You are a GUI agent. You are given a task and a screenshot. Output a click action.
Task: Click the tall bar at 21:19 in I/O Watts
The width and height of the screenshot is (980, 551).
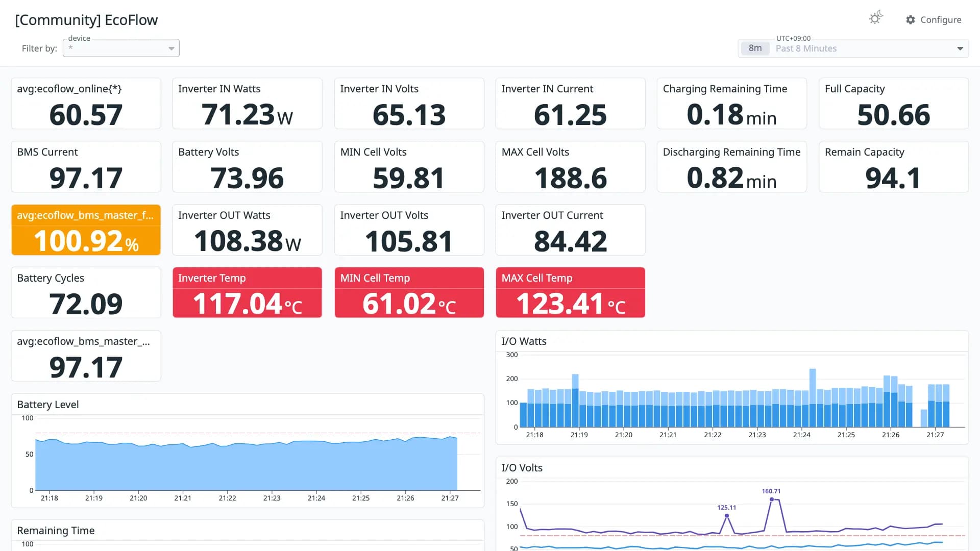click(575, 400)
